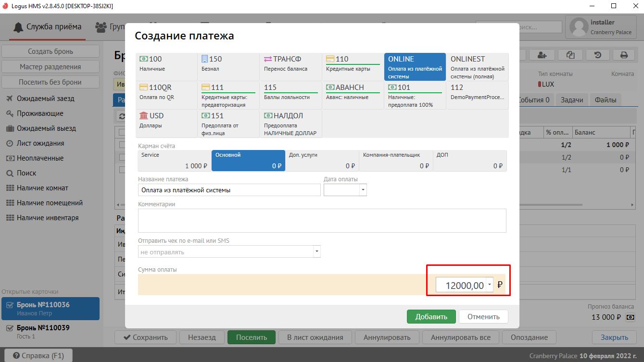Select the Service account pocket
This screenshot has width=644, height=362.
tap(174, 161)
